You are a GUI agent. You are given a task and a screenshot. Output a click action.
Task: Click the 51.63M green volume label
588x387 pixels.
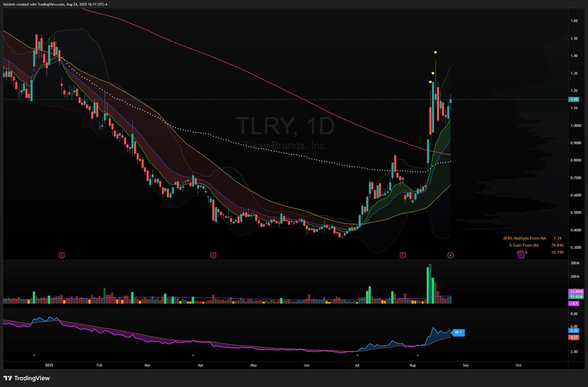[576, 297]
